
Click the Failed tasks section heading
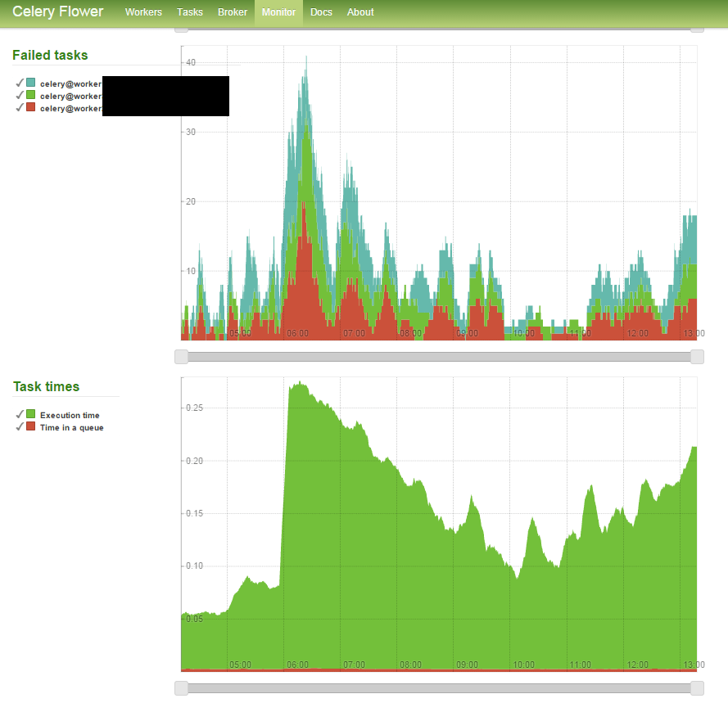tap(50, 55)
